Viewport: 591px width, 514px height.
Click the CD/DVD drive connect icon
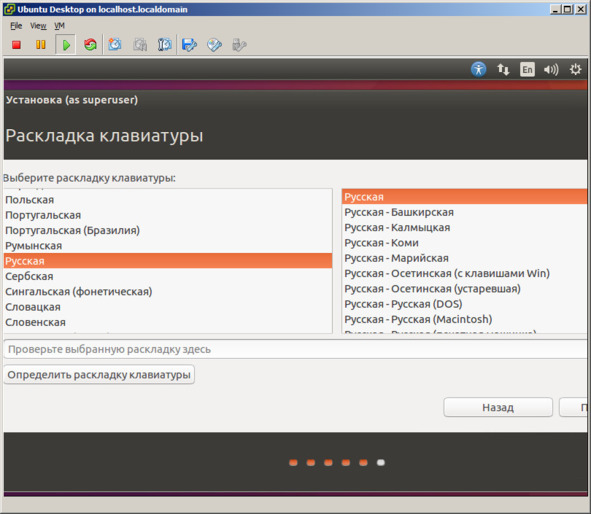tap(214, 45)
